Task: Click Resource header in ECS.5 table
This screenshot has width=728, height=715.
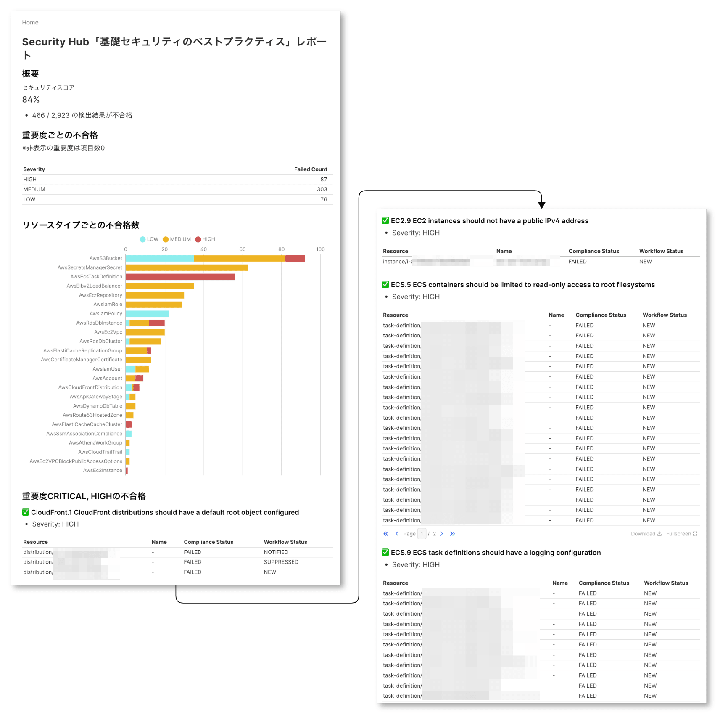Action: coord(396,315)
